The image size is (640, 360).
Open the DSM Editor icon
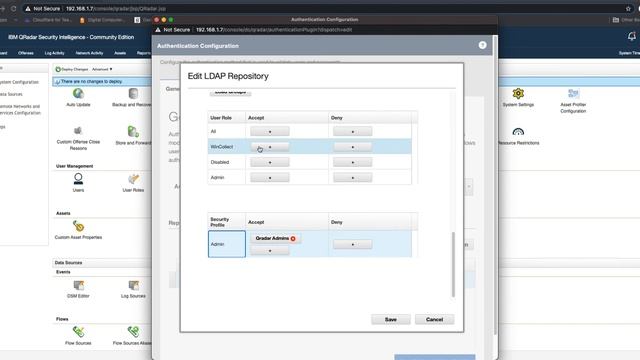pos(78,285)
